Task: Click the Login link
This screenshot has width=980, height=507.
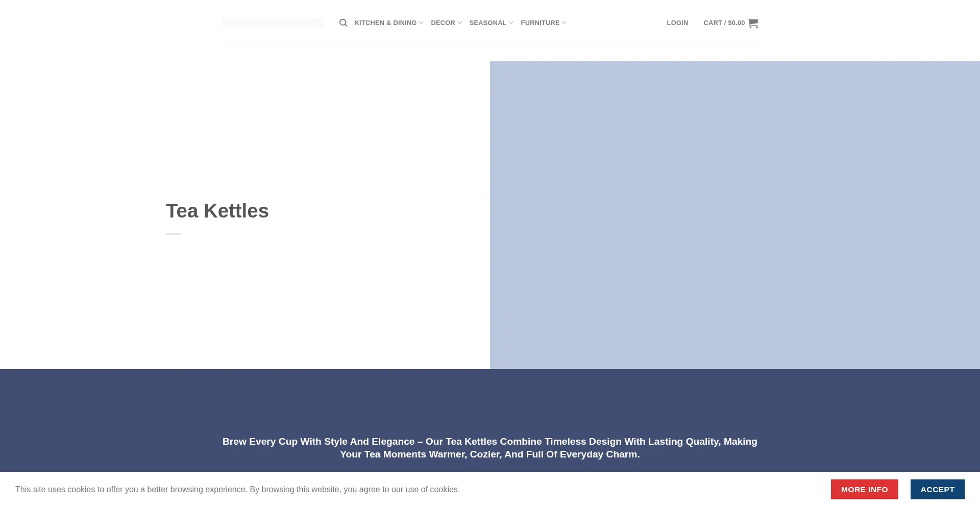Action: 677,23
